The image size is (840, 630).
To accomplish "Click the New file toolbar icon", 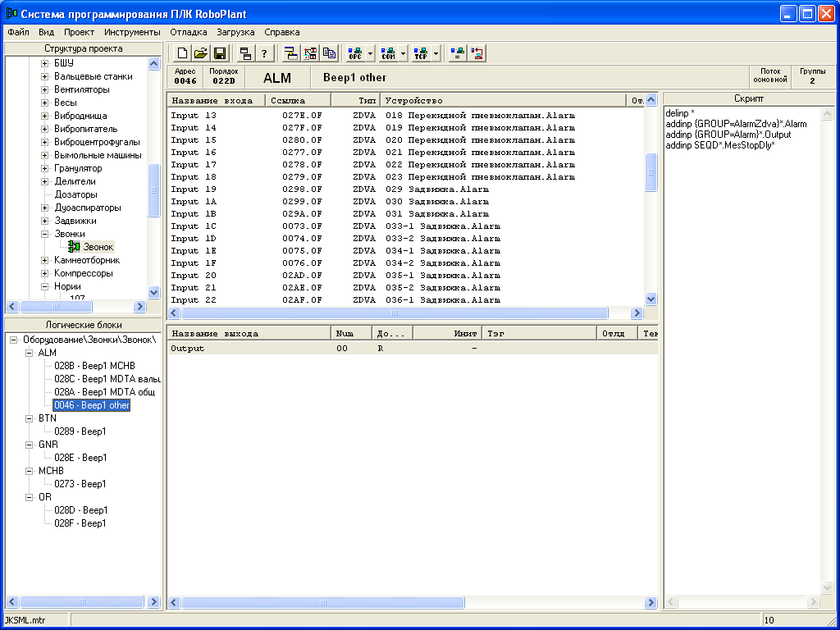I will [182, 53].
